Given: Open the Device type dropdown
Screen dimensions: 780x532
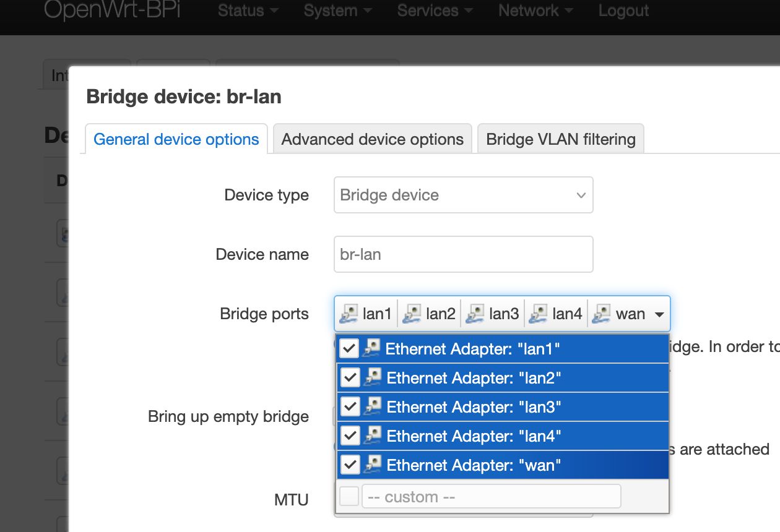Looking at the screenshot, I should coord(463,195).
